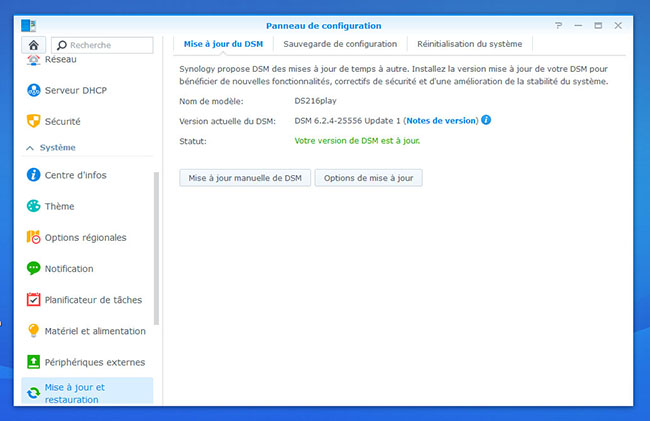Click Mise à jour manuelle de DSM

245,178
